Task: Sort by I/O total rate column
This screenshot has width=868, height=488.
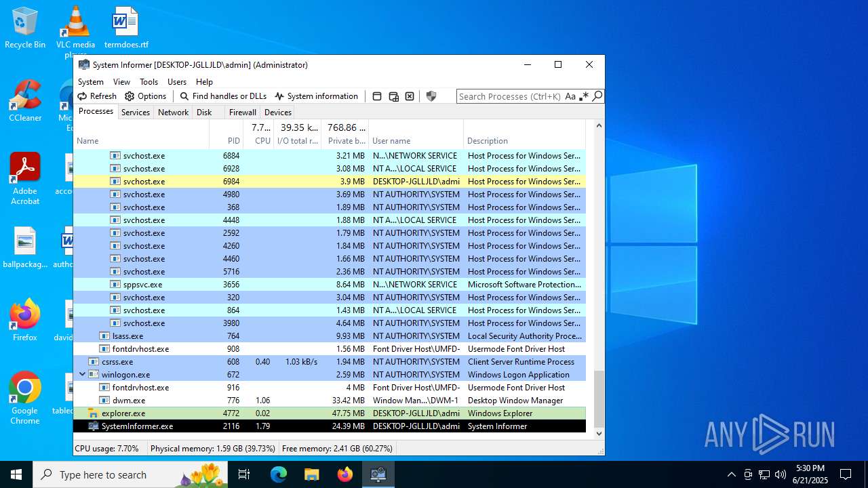Action: point(298,134)
